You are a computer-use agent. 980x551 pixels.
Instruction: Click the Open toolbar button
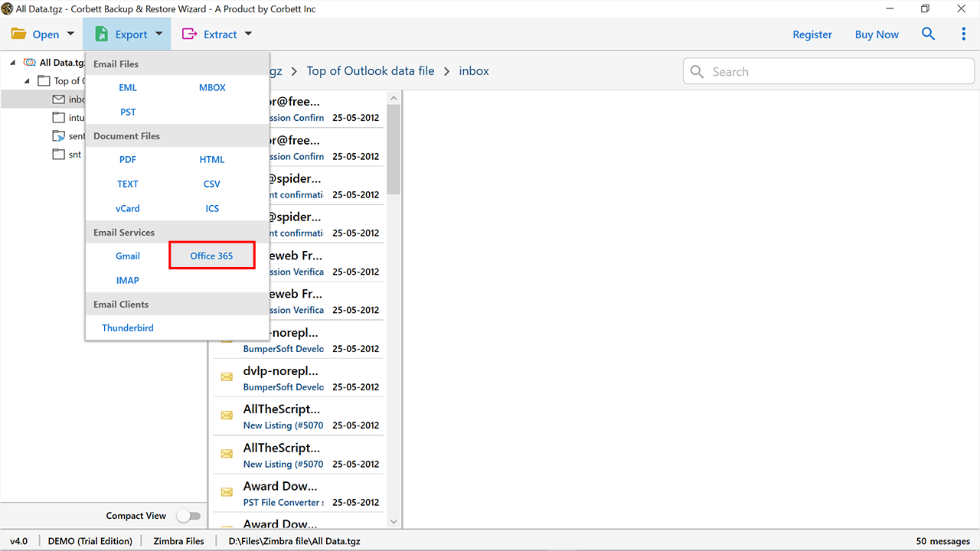click(x=43, y=34)
